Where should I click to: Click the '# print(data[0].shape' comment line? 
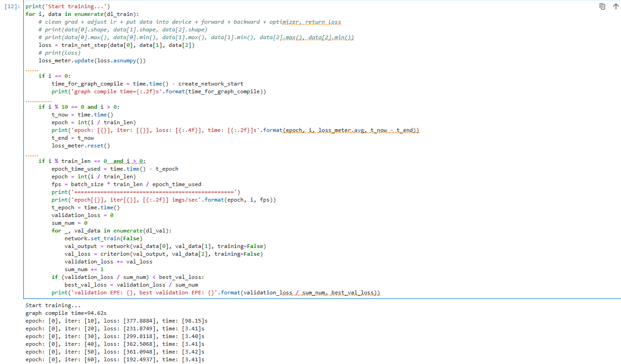(123, 30)
